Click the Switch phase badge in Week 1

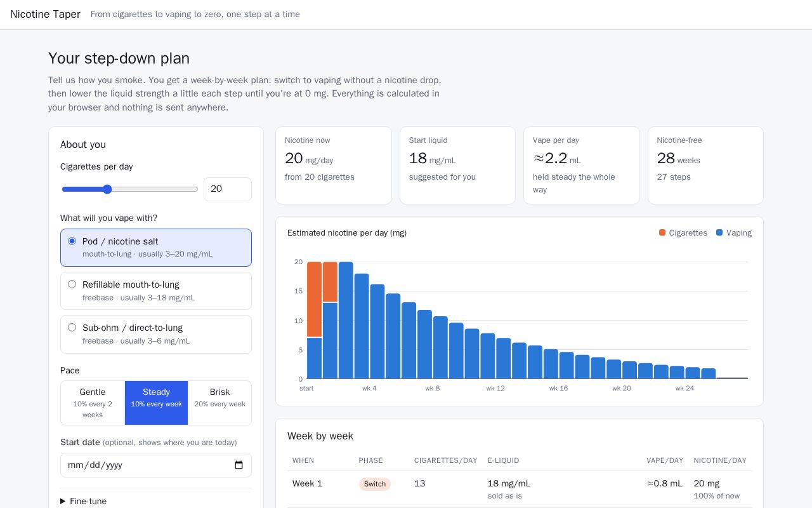pyautogui.click(x=375, y=484)
